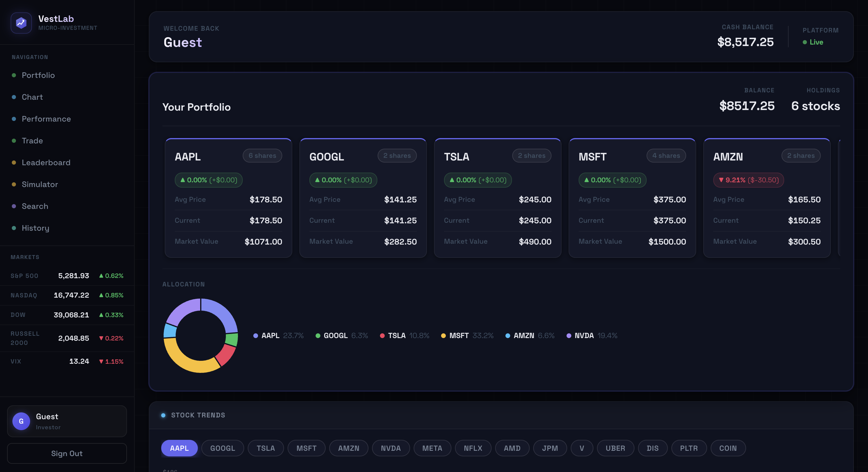Go to Performance page
The image size is (868, 472).
[x=67, y=119]
